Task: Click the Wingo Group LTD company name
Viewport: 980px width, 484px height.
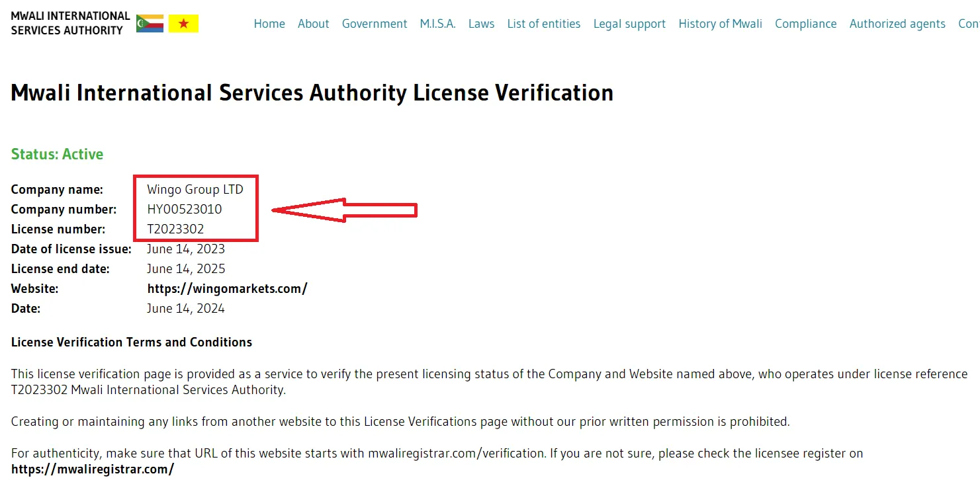Action: coord(195,190)
